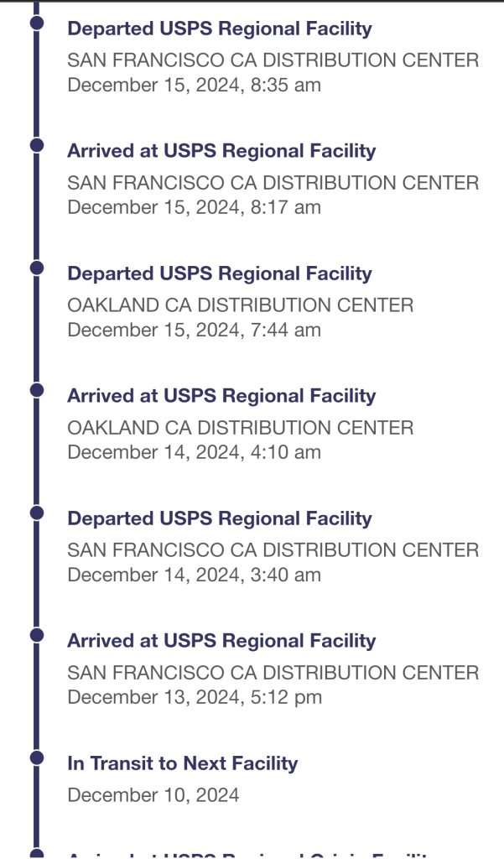Image resolution: width=504 pixels, height=859 pixels.
Task: Select 'Arrived at USPS Regional Facility' heading above 8:17 am
Action: 221,151
